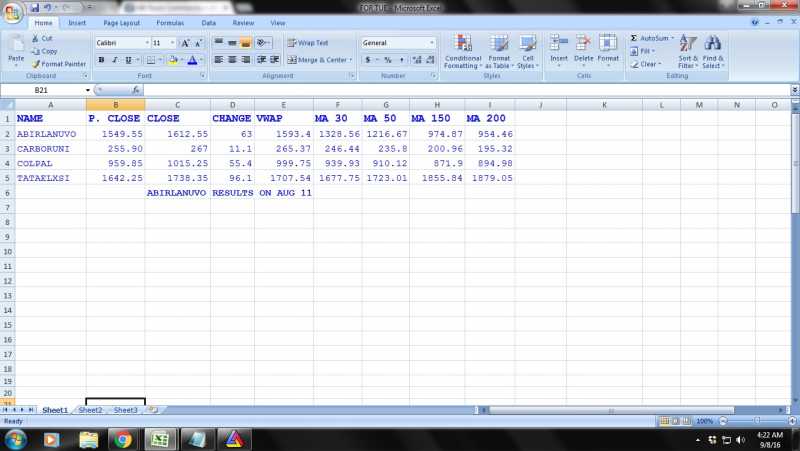This screenshot has width=800, height=451.
Task: Toggle Wrap Text on selected cell
Action: coord(307,43)
